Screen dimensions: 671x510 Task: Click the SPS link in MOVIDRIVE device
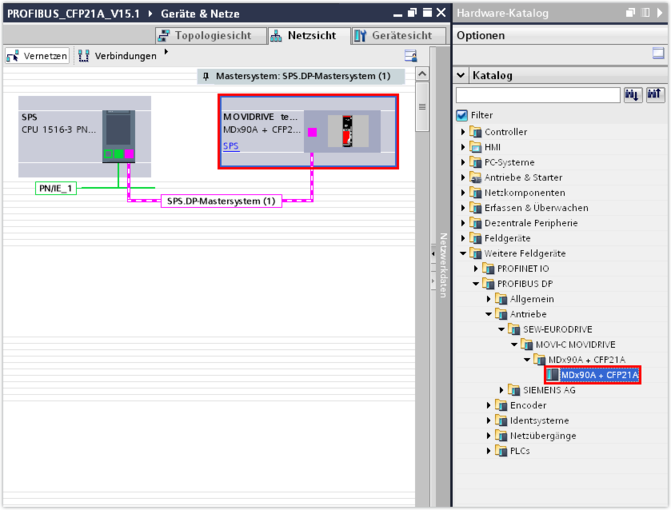pos(231,146)
